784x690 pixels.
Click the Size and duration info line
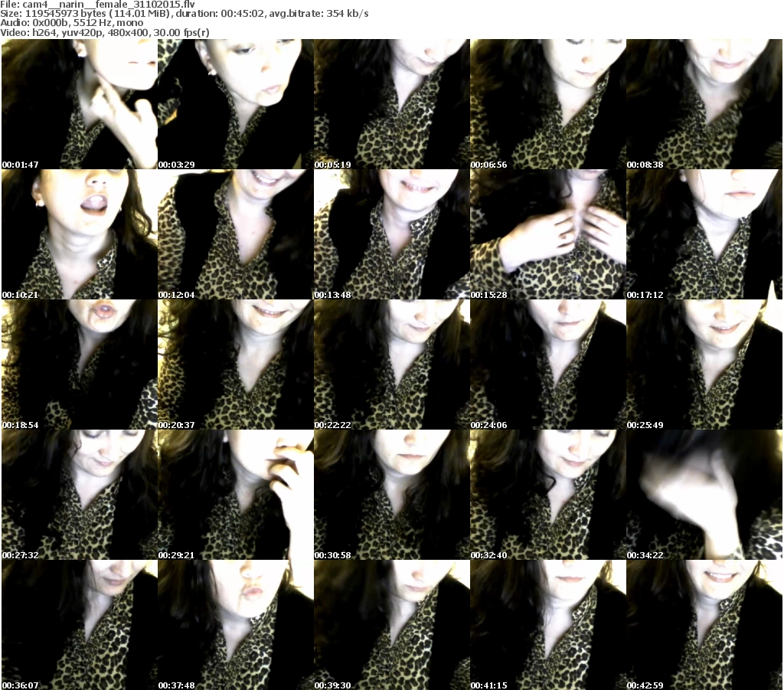[x=185, y=14]
